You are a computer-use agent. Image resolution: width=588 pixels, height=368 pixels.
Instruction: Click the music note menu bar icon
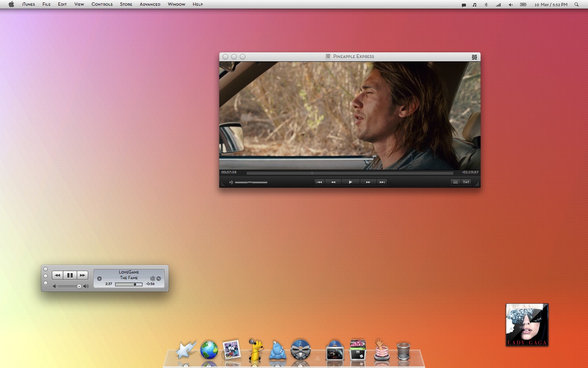[x=474, y=4]
